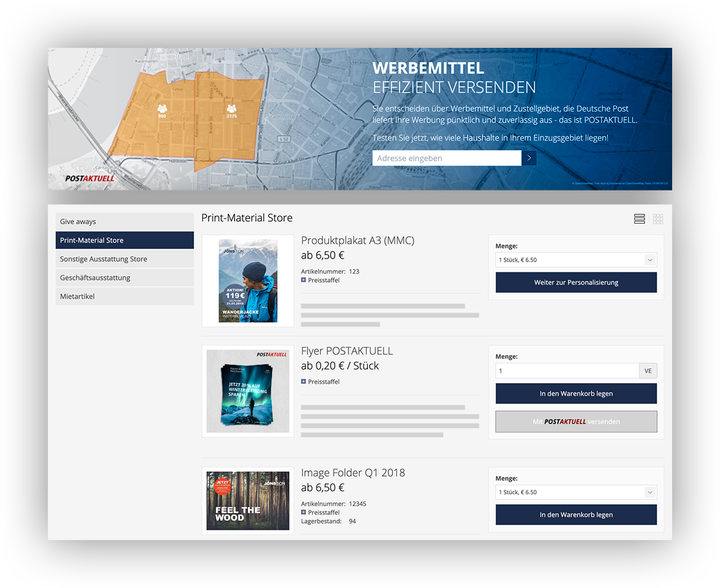The image size is (720, 588).
Task: Click into Adresse eingeben field
Action: coord(446,158)
